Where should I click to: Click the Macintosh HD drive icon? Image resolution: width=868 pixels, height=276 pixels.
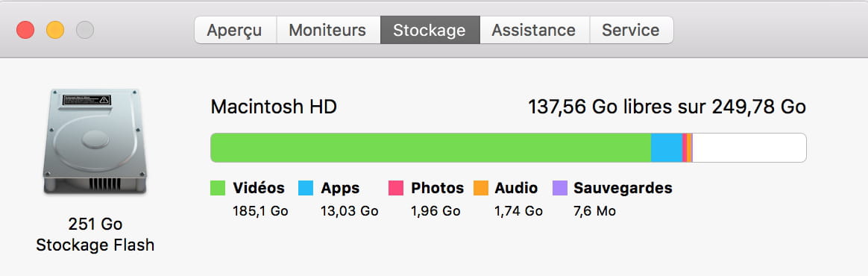click(x=95, y=141)
